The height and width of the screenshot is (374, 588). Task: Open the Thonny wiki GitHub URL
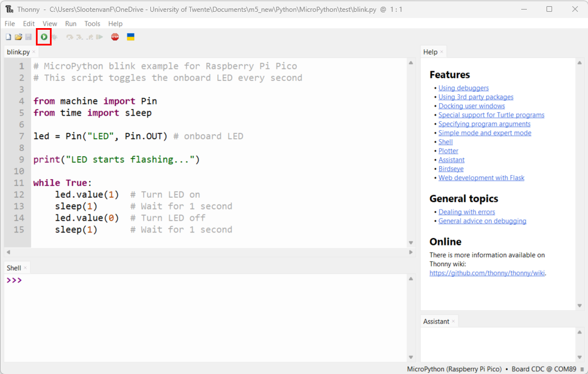(x=487, y=273)
